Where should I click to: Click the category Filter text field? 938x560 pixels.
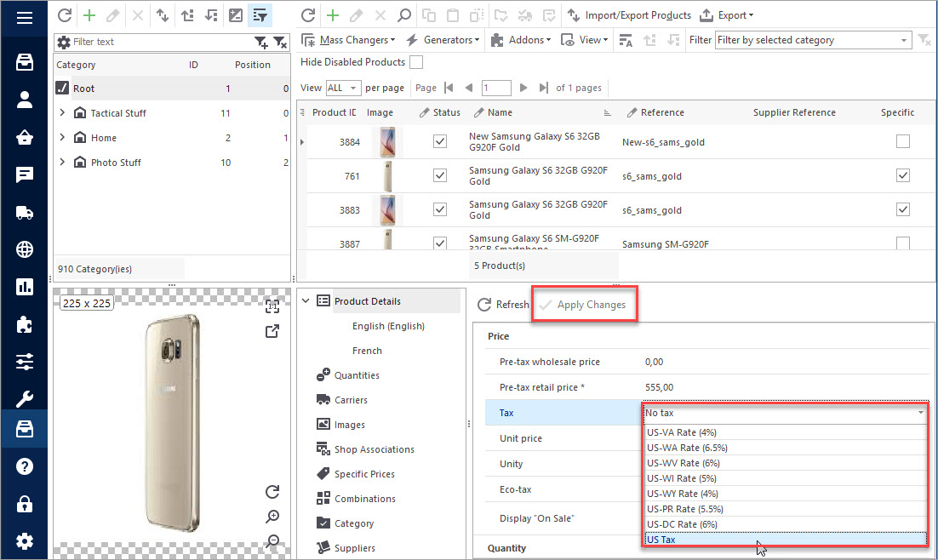(160, 42)
